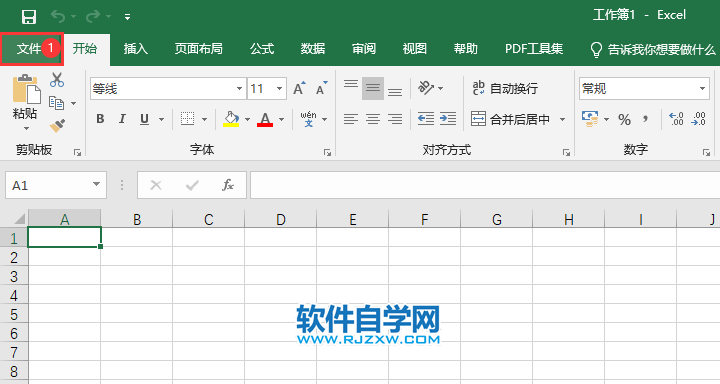Click the Save disk icon
Screen dimensions: 720x384
(x=29, y=17)
